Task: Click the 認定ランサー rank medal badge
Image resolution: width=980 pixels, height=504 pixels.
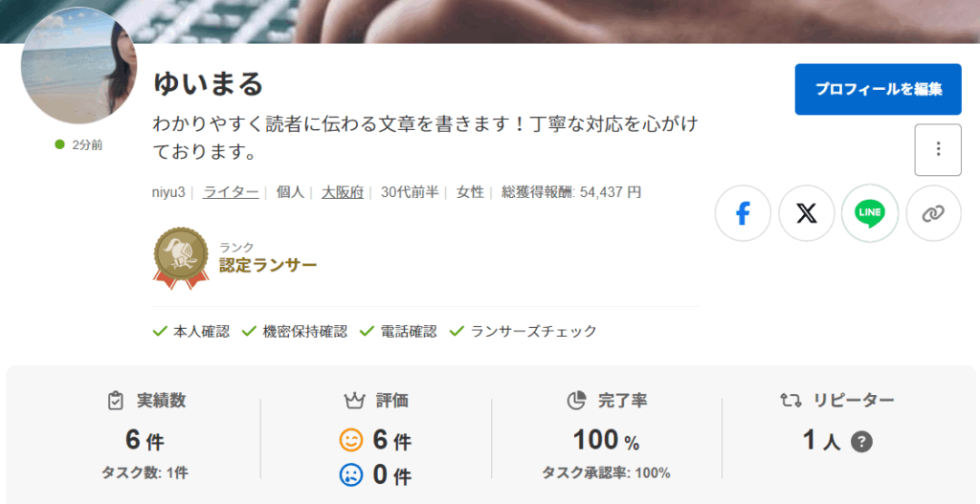Action: (x=181, y=258)
